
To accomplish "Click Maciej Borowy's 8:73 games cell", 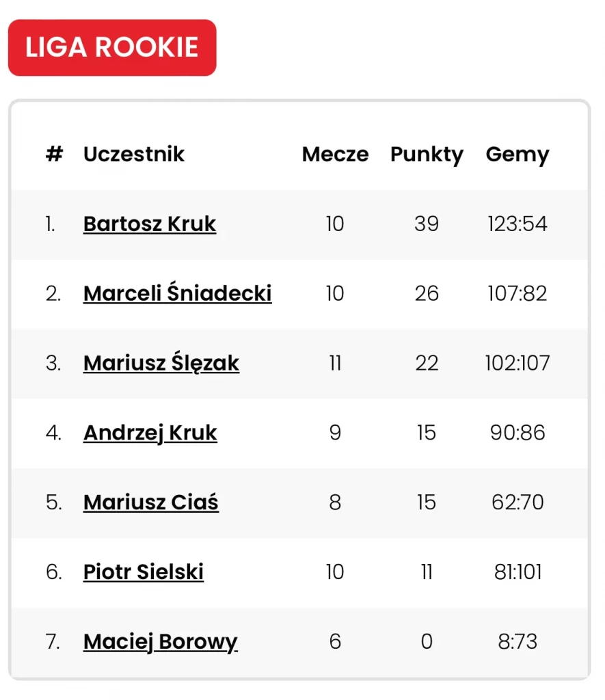I will tap(517, 641).
